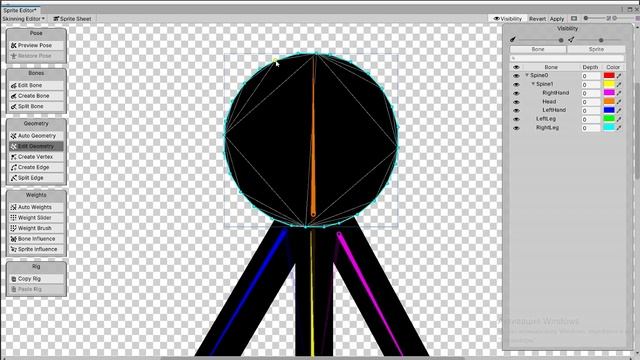The image size is (640, 360).
Task: Hide the Head bone
Action: (x=516, y=102)
